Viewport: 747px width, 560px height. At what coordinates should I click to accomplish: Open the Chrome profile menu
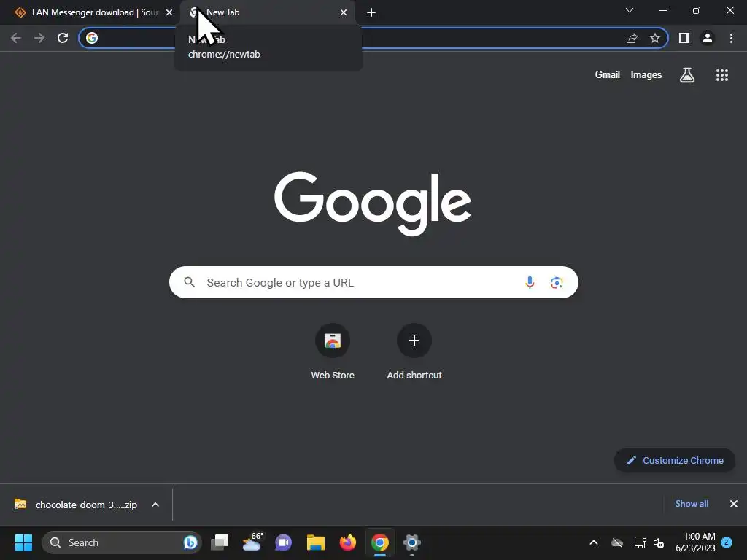[x=708, y=38]
